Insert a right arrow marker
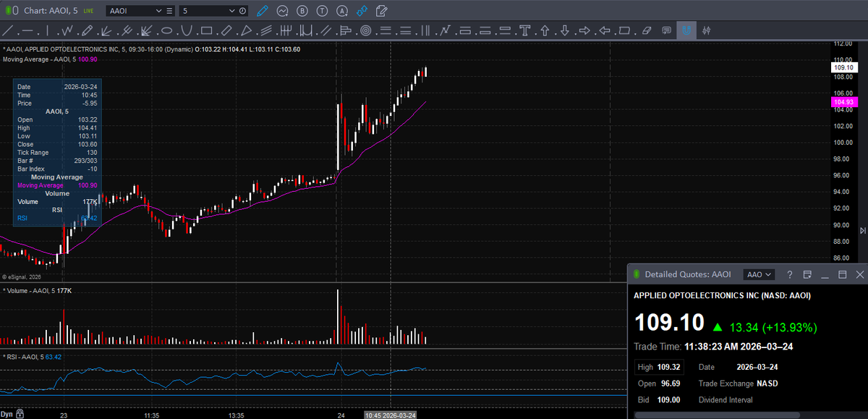 pyautogui.click(x=585, y=30)
